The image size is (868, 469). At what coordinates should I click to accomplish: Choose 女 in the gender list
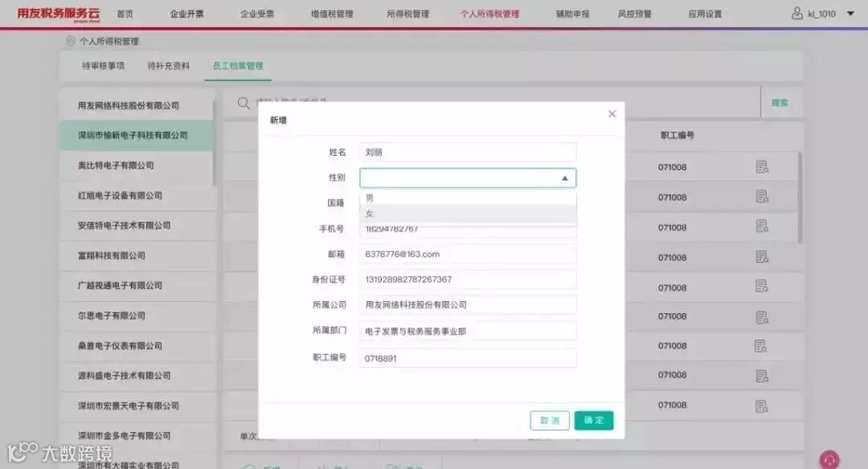(x=468, y=214)
